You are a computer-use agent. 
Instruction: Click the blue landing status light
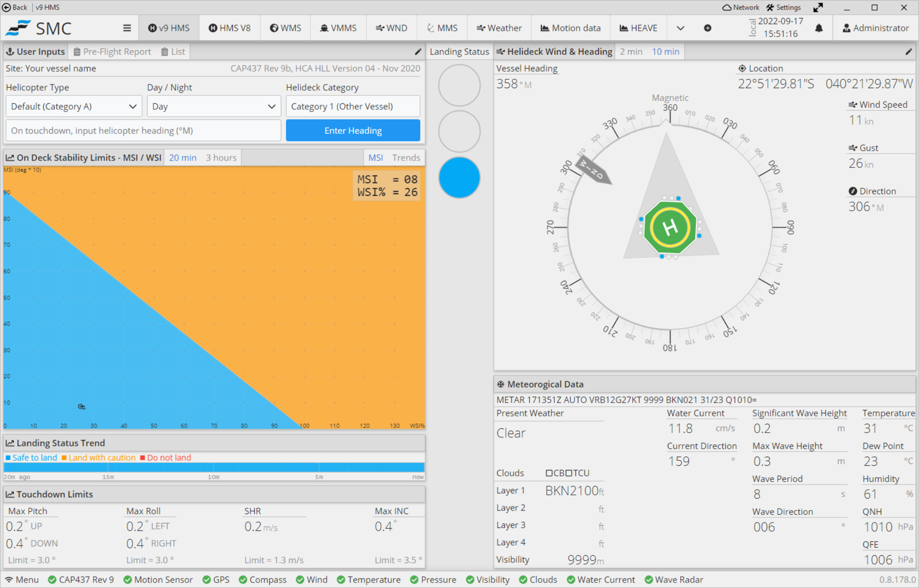click(459, 178)
